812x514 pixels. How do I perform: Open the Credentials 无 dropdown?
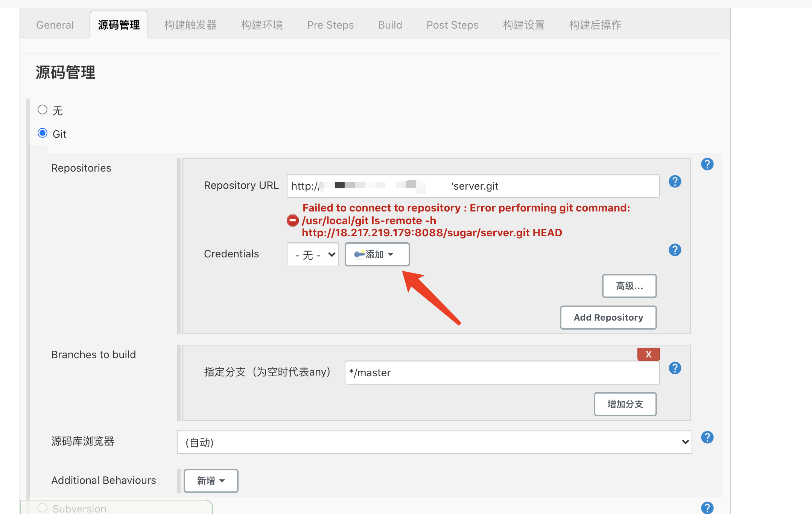click(313, 255)
